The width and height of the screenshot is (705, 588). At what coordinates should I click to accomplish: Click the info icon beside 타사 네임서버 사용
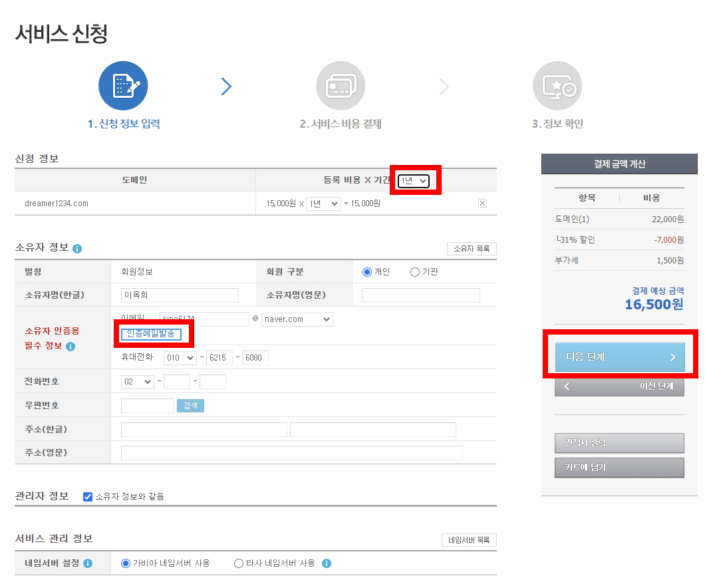(x=327, y=563)
